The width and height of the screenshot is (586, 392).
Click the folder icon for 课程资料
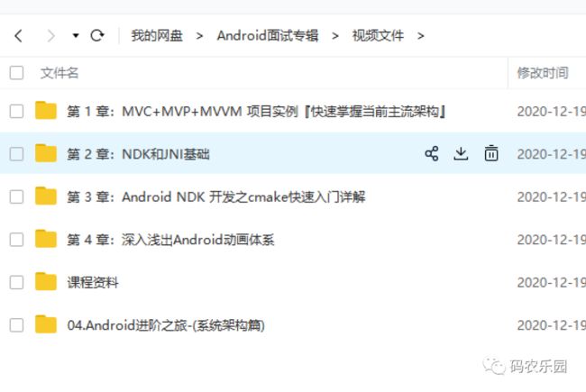tap(46, 282)
